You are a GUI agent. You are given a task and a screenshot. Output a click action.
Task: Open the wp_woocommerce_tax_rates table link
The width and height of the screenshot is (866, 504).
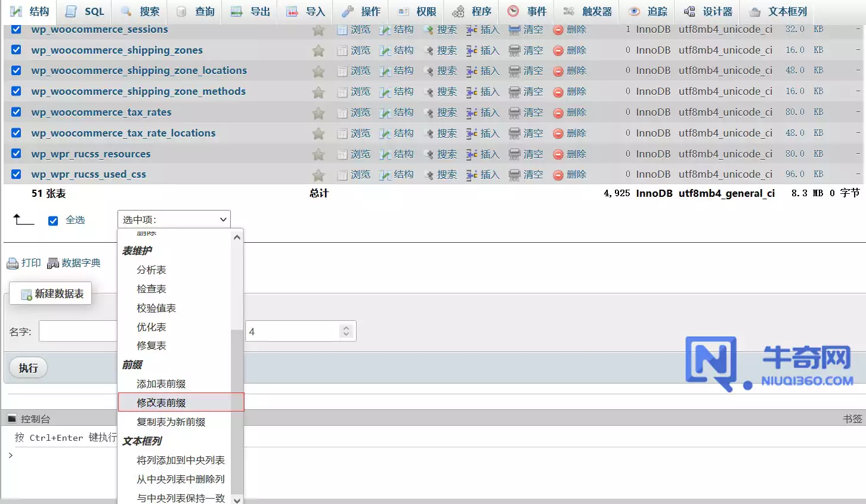(x=101, y=112)
